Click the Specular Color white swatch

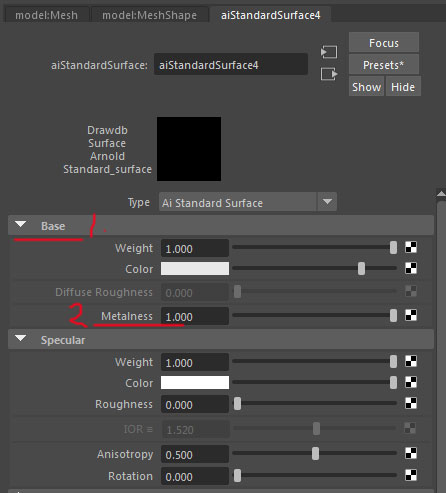tap(195, 383)
